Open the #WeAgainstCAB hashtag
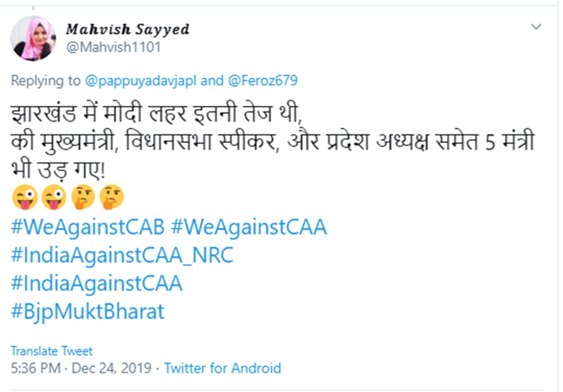 [x=88, y=227]
